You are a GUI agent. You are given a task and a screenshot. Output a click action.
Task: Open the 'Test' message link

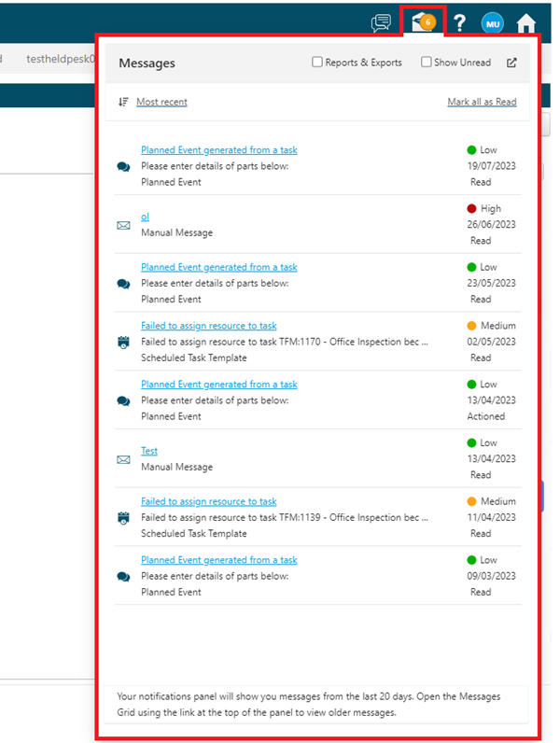(x=149, y=451)
